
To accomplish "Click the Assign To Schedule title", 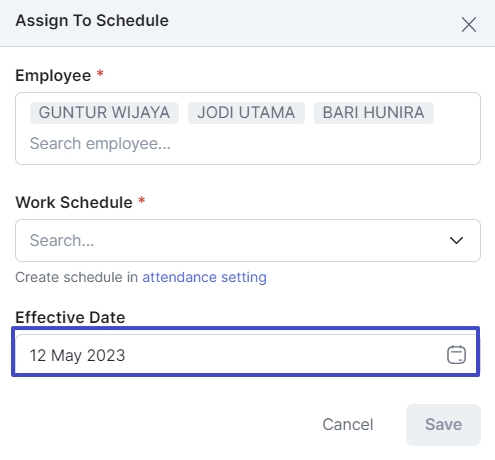I will tap(92, 21).
